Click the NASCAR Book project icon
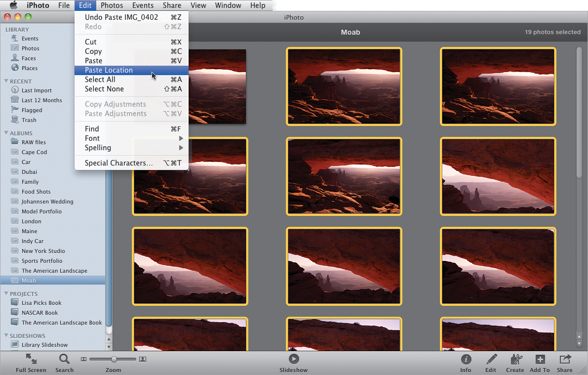The width and height of the screenshot is (588, 375). click(x=15, y=312)
